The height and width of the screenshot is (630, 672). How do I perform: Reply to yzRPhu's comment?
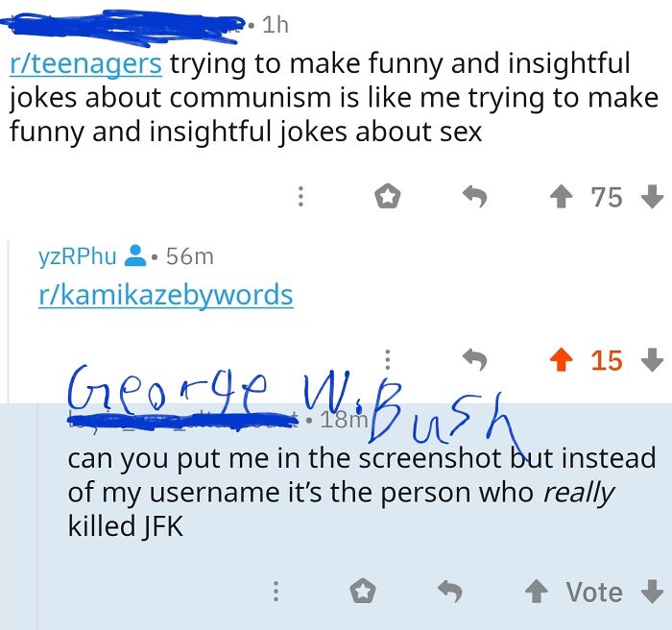(474, 360)
